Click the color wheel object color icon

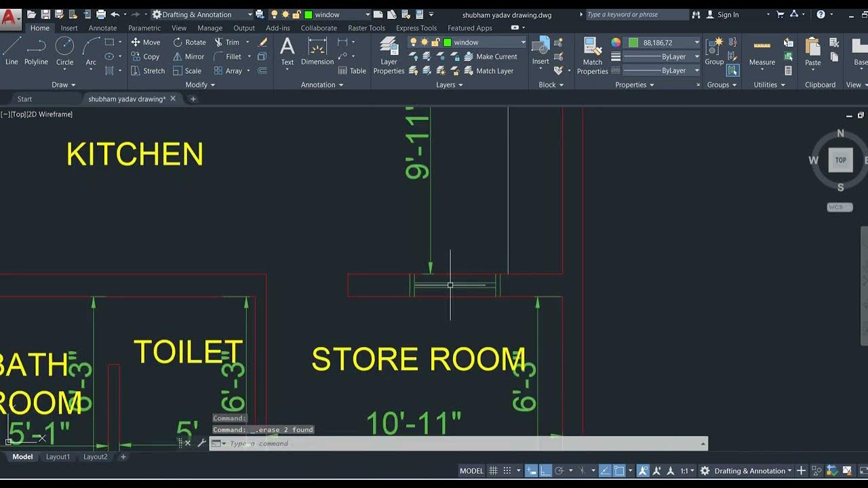pyautogui.click(x=616, y=42)
